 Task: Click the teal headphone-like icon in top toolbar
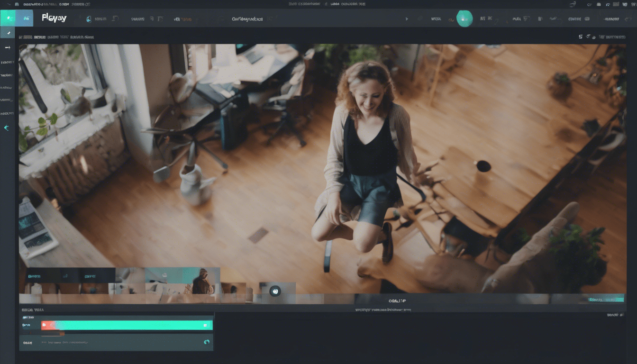coord(88,19)
